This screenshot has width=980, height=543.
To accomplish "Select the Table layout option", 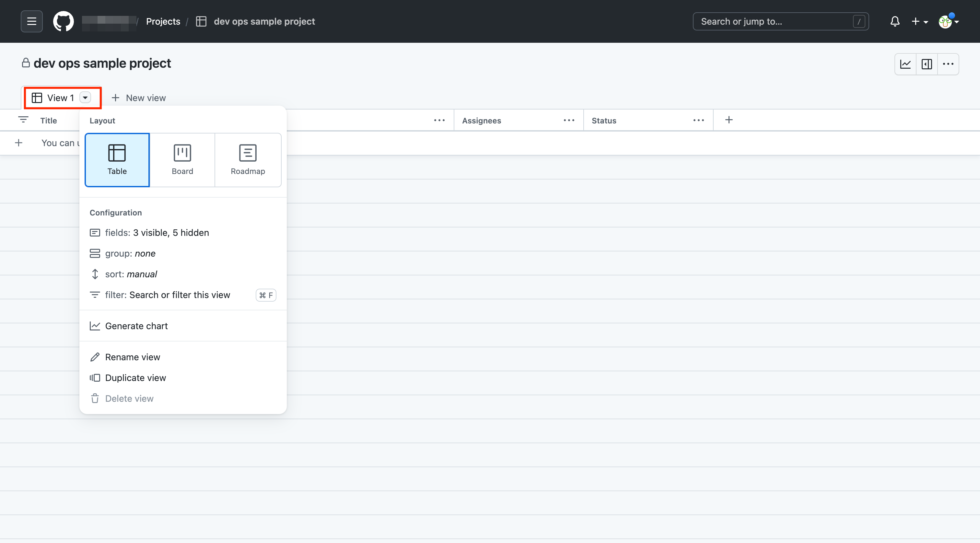I will tap(117, 160).
